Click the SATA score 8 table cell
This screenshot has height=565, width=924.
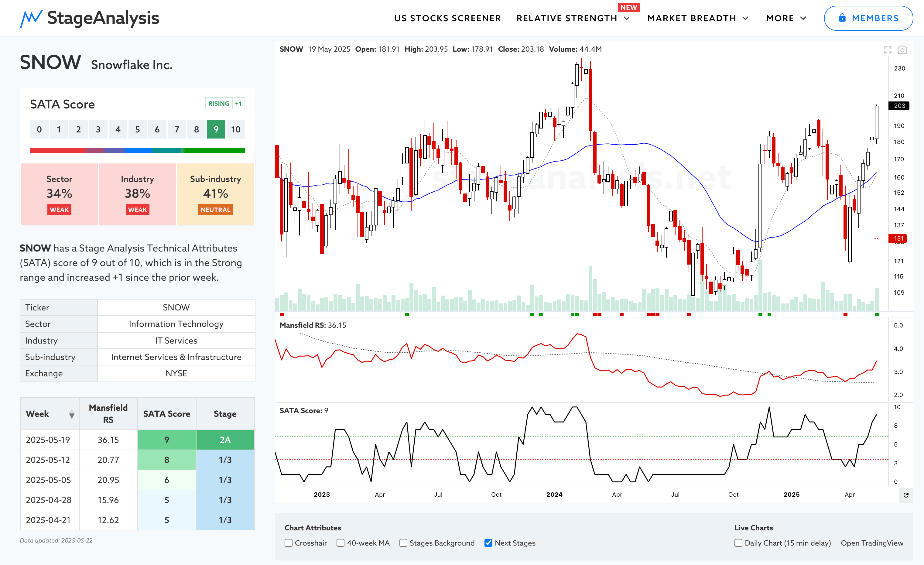click(166, 460)
